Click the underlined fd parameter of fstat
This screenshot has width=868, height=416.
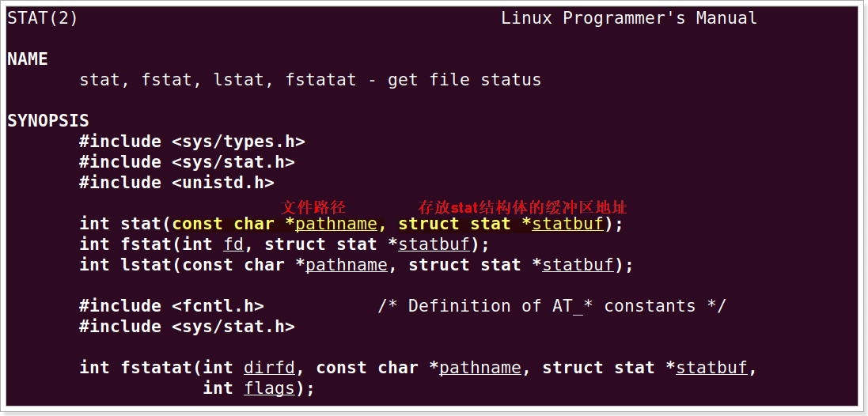tap(233, 244)
